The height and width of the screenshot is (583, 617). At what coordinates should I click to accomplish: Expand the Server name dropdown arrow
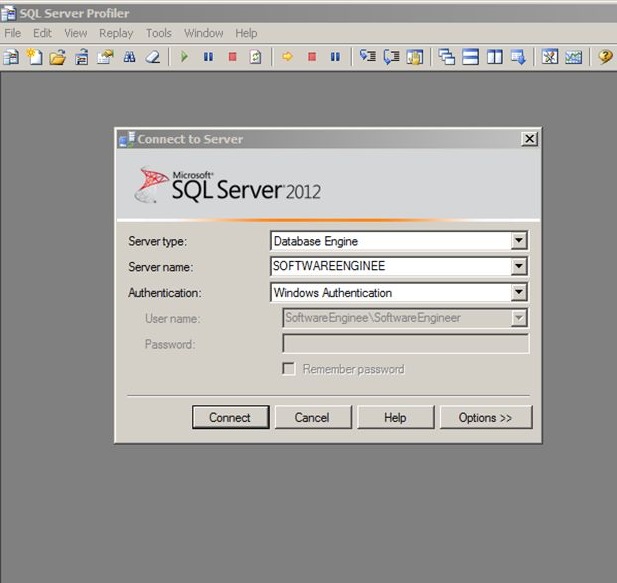coord(519,266)
